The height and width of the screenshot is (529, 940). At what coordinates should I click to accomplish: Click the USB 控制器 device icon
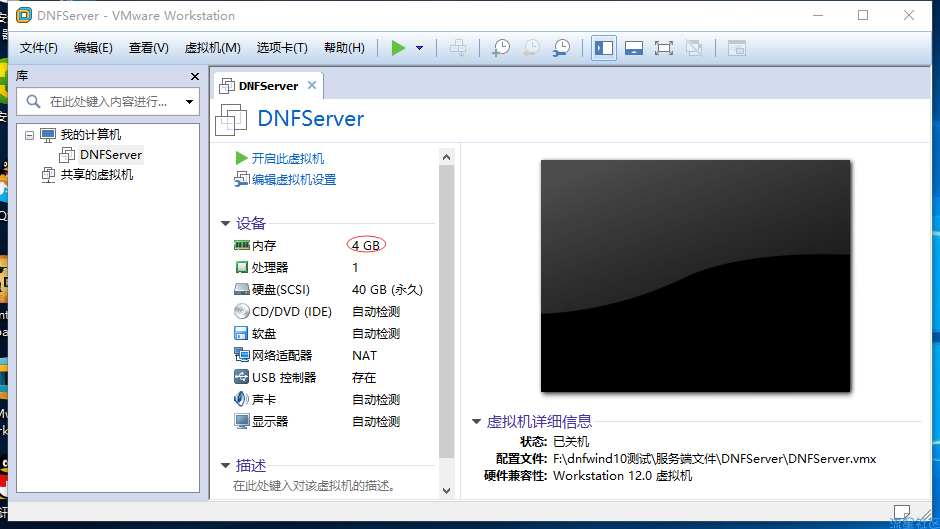coord(241,377)
